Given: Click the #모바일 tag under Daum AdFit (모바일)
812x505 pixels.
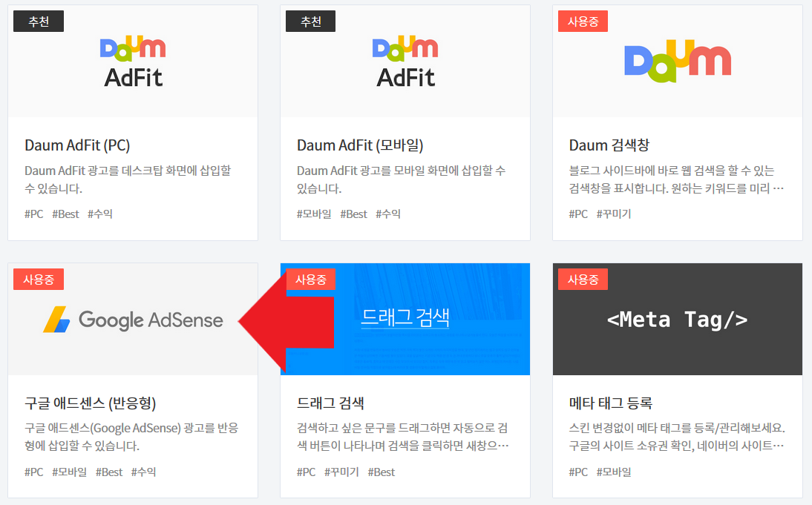Looking at the screenshot, I should click(x=314, y=214).
